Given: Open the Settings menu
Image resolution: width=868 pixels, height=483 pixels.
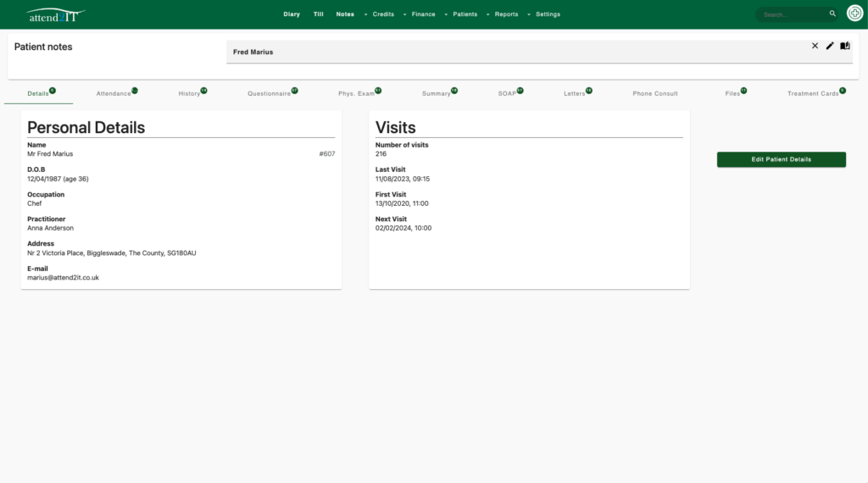Looking at the screenshot, I should pos(548,14).
